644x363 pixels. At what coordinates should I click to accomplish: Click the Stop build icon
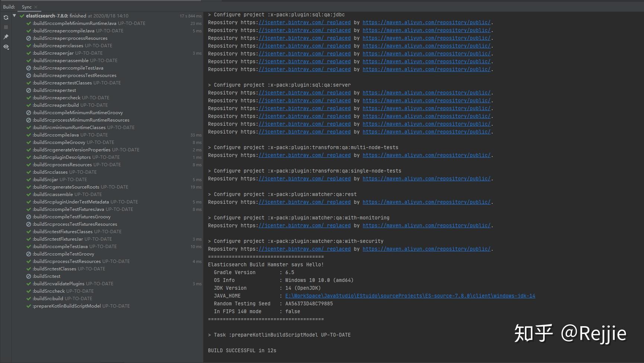6,27
